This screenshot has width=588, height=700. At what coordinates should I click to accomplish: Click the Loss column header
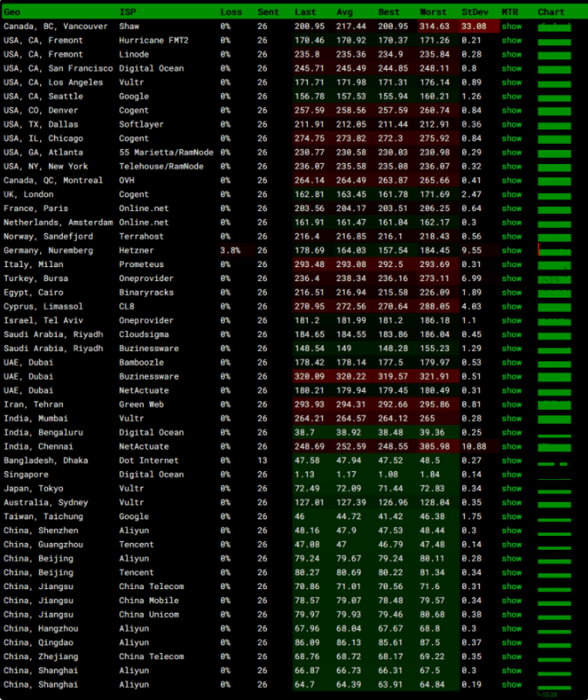[231, 12]
